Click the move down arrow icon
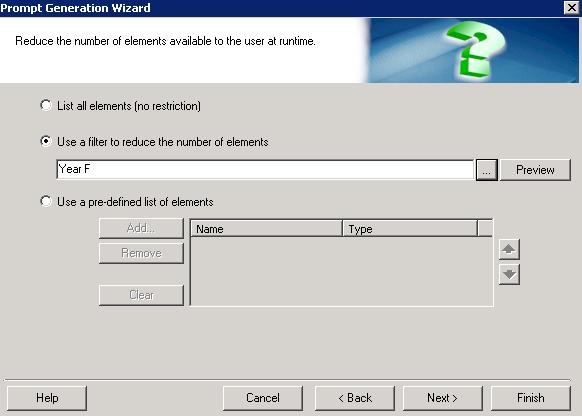 click(509, 275)
